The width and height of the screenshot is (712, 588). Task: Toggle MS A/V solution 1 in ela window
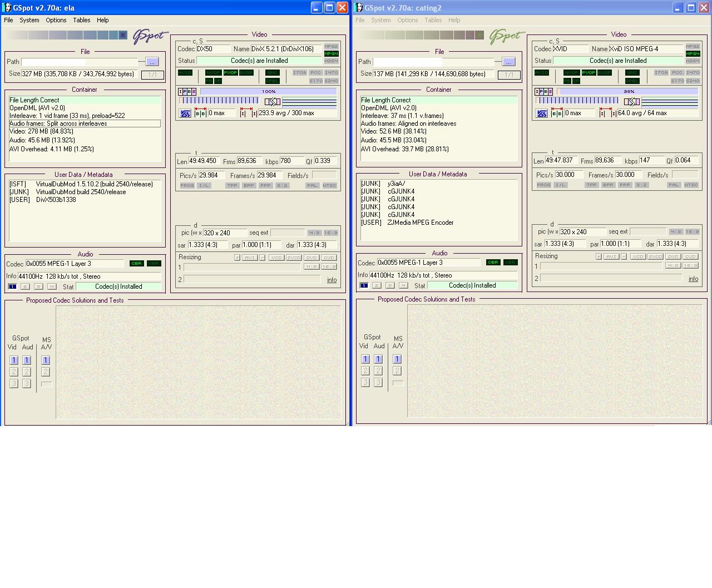(46, 360)
